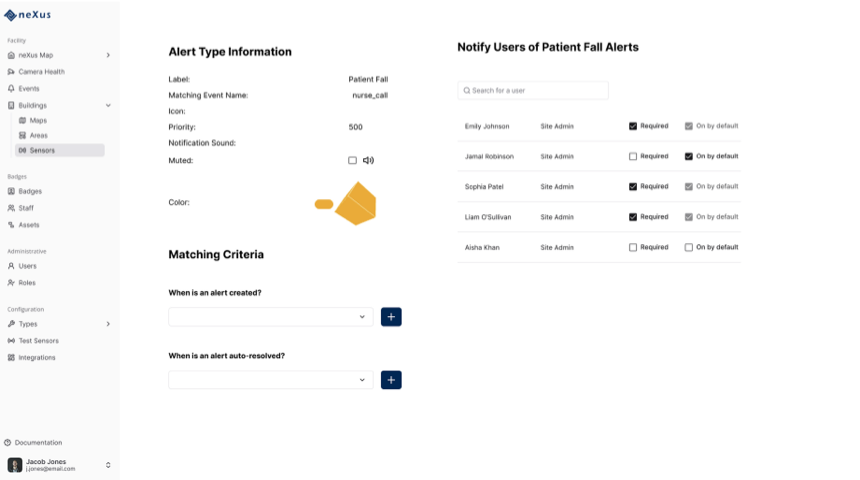Click the Test Sensors icon
860x480 pixels.
point(11,341)
